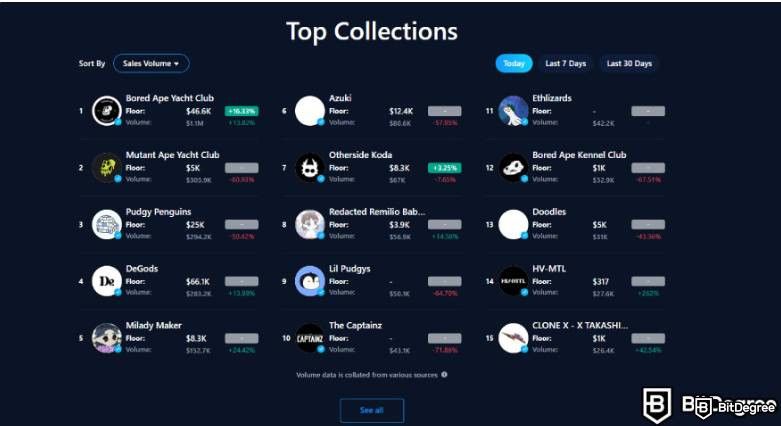781x426 pixels.
Task: Open Pudgy Penguins collection name
Action: pyautogui.click(x=158, y=212)
